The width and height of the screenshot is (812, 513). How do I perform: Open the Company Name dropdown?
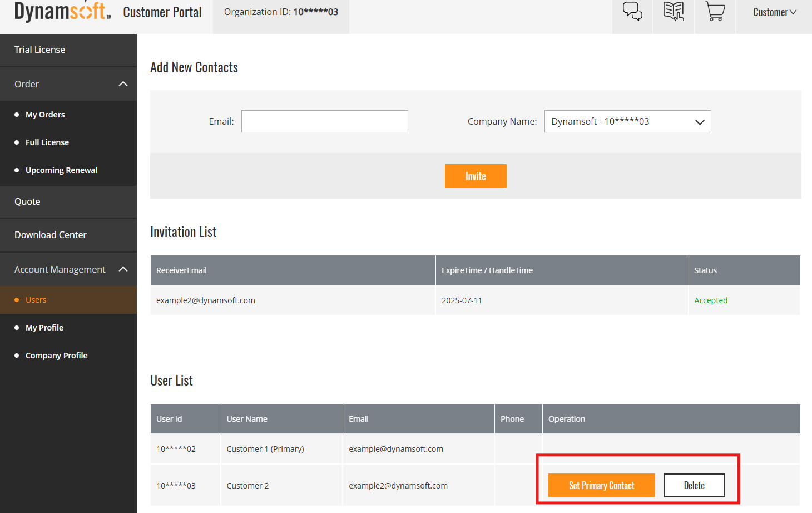[627, 121]
